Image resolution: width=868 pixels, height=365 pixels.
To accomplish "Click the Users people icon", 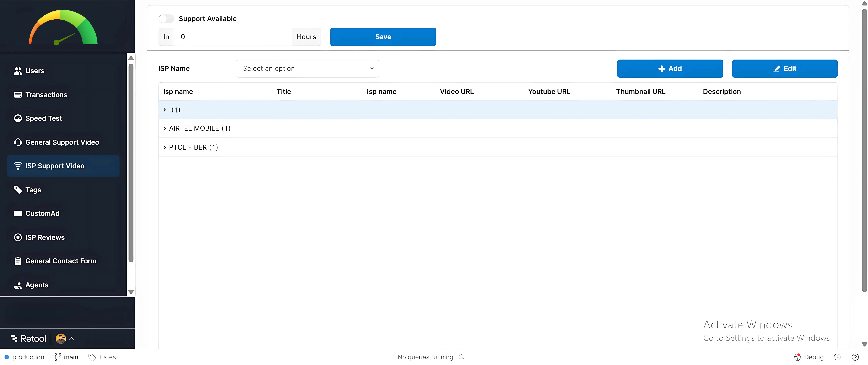I will coord(18,71).
